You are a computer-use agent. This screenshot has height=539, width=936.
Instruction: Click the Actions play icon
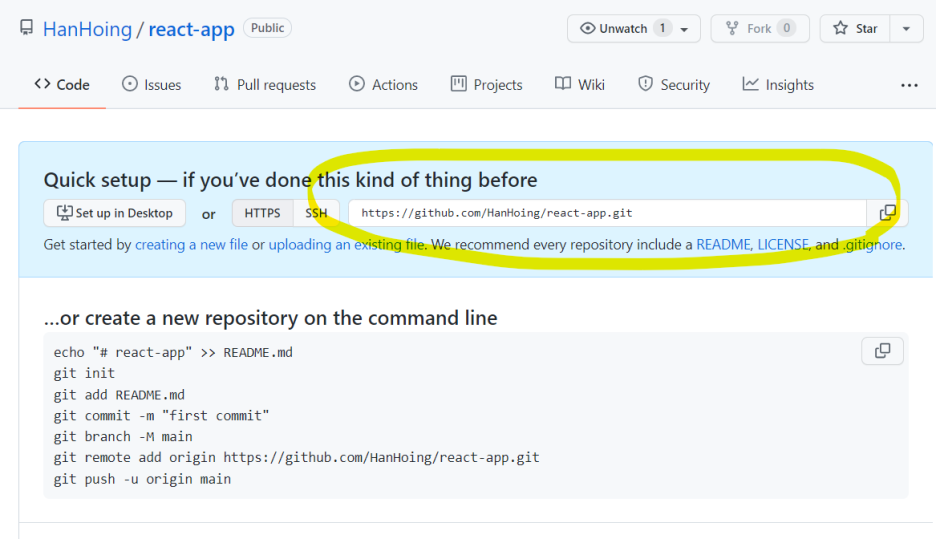[357, 84]
